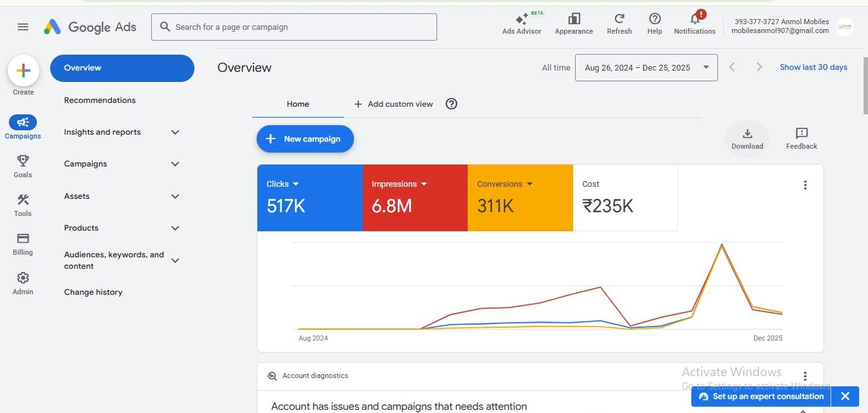The height and width of the screenshot is (413, 868).
Task: Open Ads Advisor beta
Action: 522,21
